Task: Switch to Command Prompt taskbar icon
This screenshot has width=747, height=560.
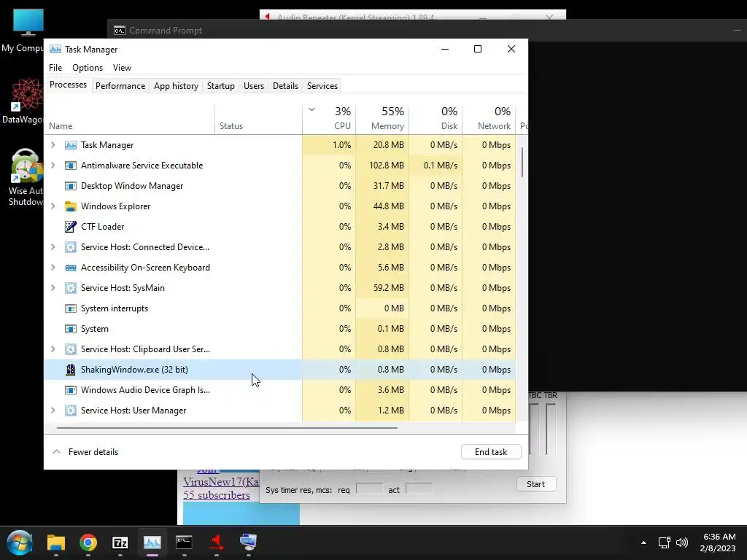Action: (184, 542)
